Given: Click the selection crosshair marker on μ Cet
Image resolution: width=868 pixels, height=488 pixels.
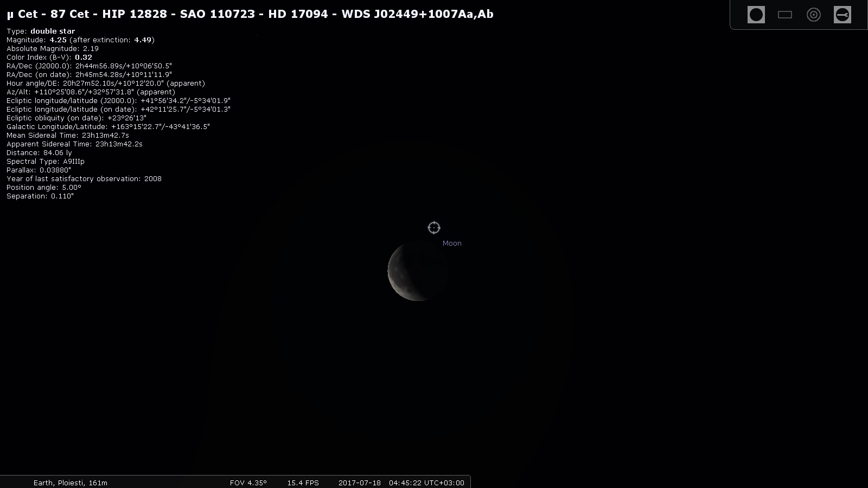Looking at the screenshot, I should click(434, 228).
